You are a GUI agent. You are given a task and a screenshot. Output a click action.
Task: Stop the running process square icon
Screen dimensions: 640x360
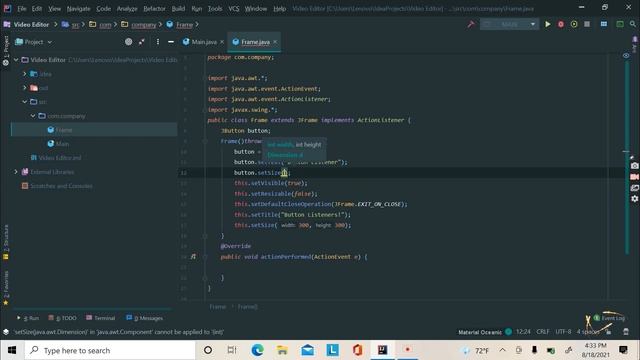(x=587, y=24)
